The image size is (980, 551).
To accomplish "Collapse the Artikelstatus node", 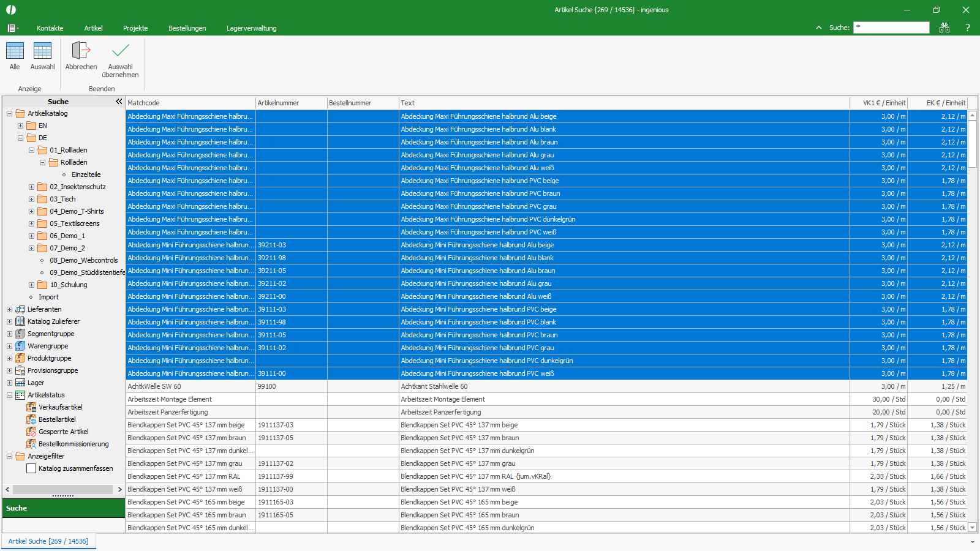I will click(x=9, y=395).
